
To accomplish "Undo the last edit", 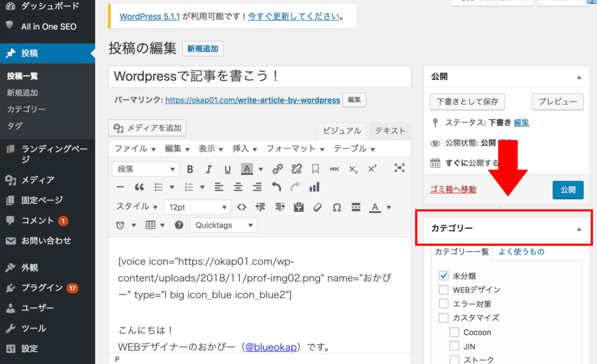I will click(x=276, y=187).
